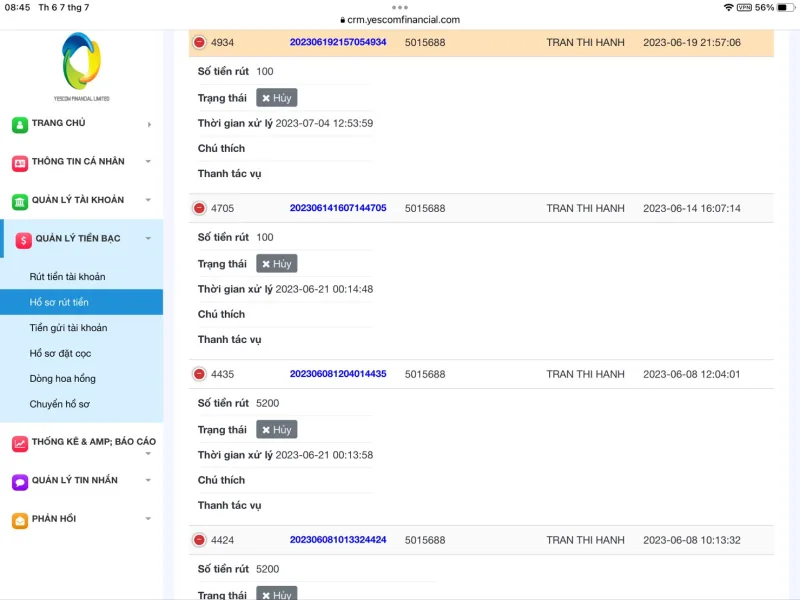Collapse row 4435 details
This screenshot has height=600, width=800.
pos(199,374)
